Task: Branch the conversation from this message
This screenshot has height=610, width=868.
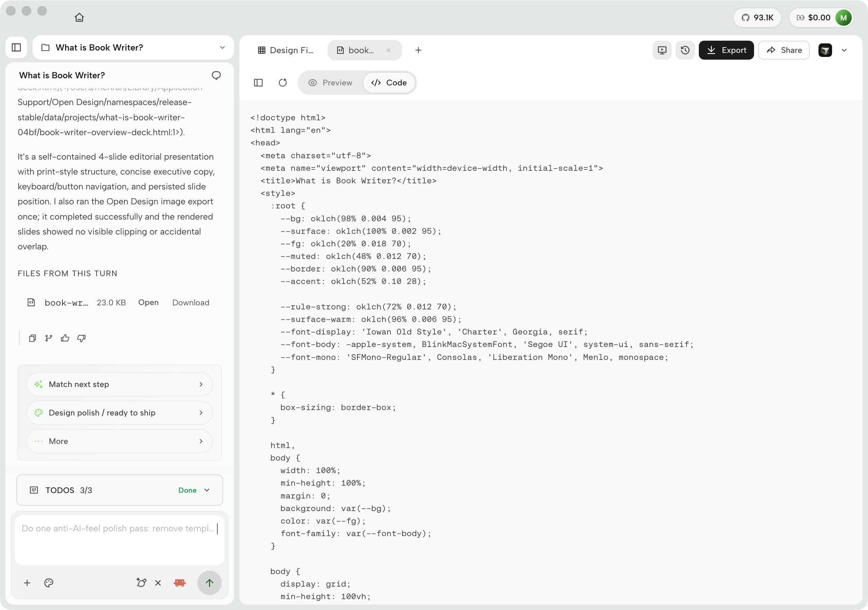Action: pos(49,338)
